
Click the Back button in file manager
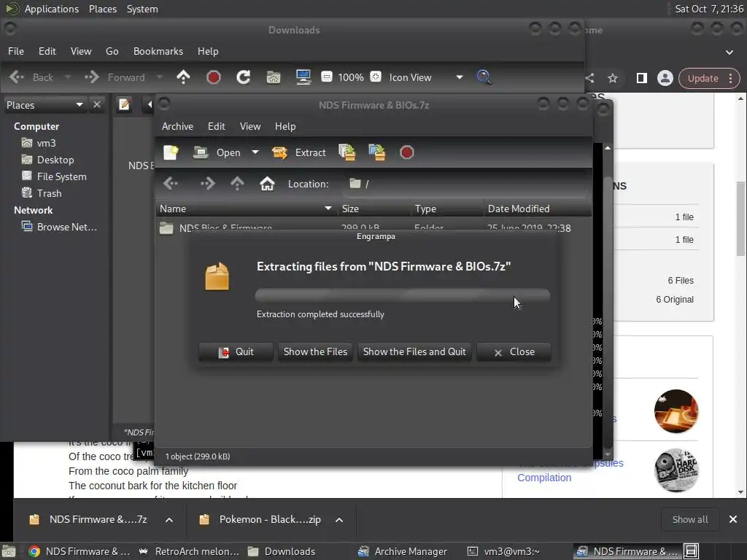point(31,77)
